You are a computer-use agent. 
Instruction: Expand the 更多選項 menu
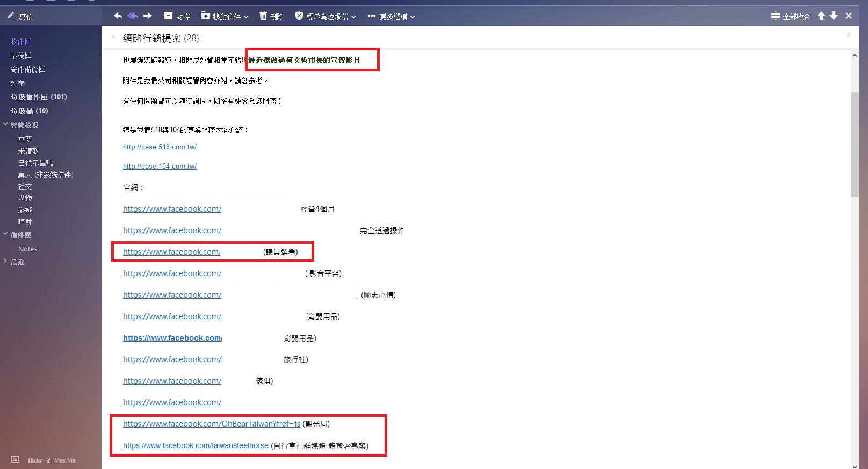tap(391, 16)
